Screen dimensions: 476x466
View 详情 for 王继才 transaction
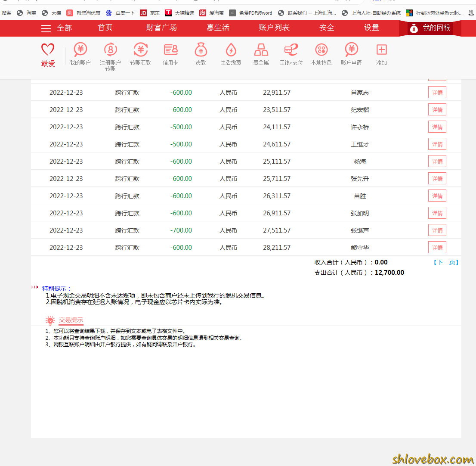tap(437, 144)
